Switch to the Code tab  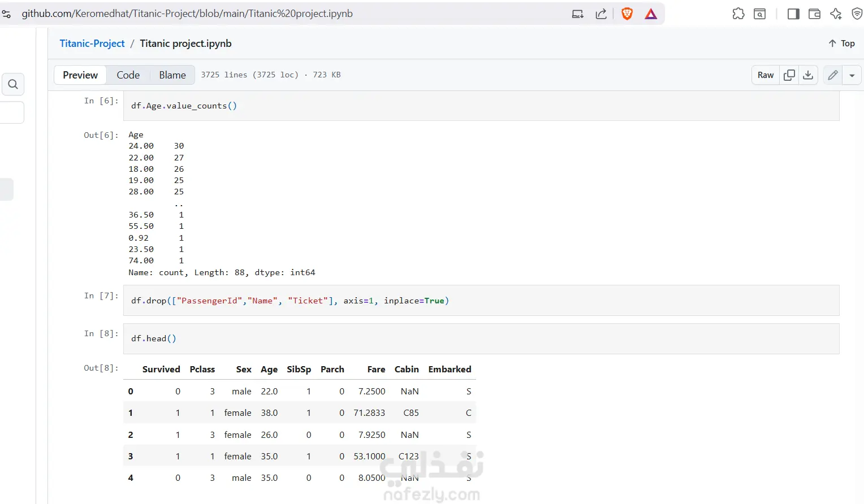pyautogui.click(x=128, y=75)
